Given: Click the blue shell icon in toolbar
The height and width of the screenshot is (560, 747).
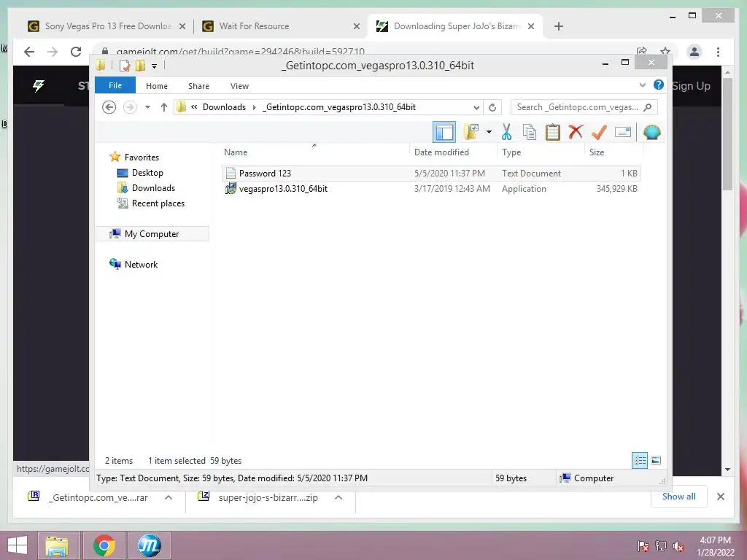Looking at the screenshot, I should (651, 132).
